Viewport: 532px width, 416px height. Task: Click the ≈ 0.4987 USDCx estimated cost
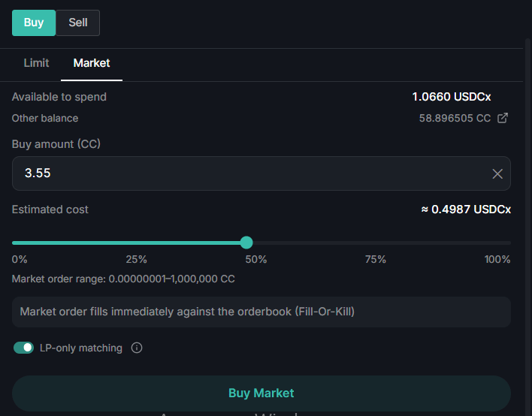click(466, 210)
